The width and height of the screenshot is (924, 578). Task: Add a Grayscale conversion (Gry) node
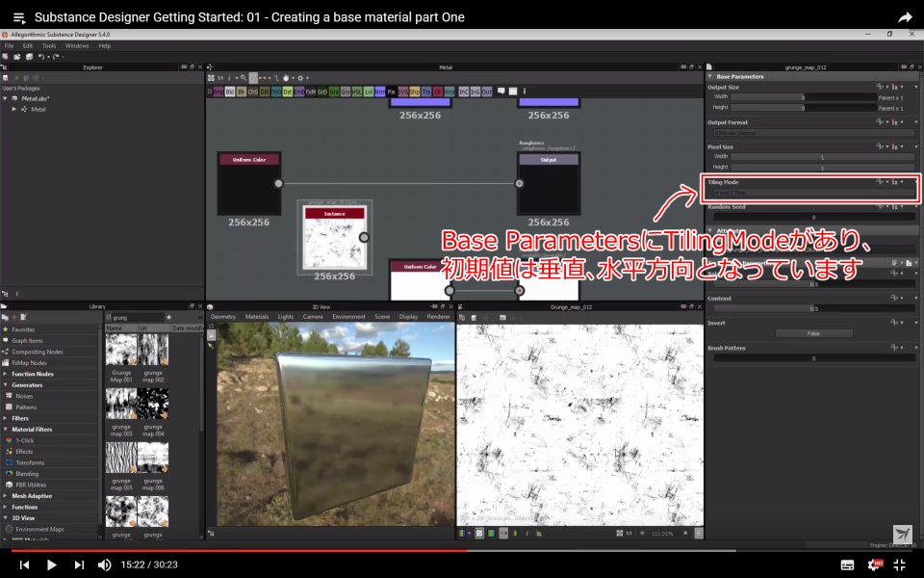point(346,92)
